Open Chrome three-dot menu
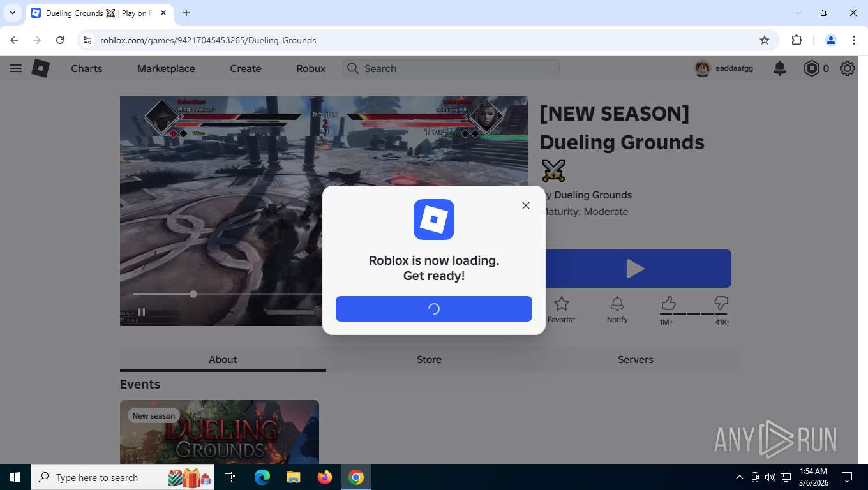Viewport: 868px width, 490px height. pyautogui.click(x=854, y=40)
